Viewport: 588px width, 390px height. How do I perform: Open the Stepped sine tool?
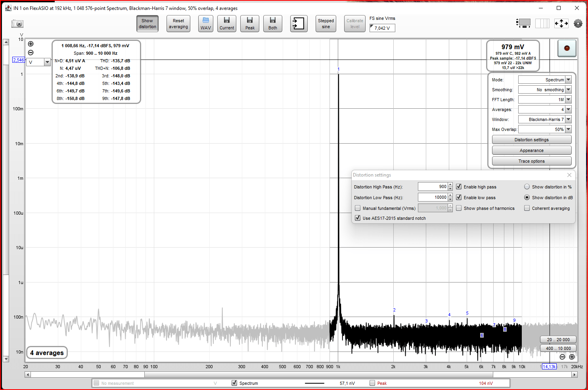[x=326, y=24]
